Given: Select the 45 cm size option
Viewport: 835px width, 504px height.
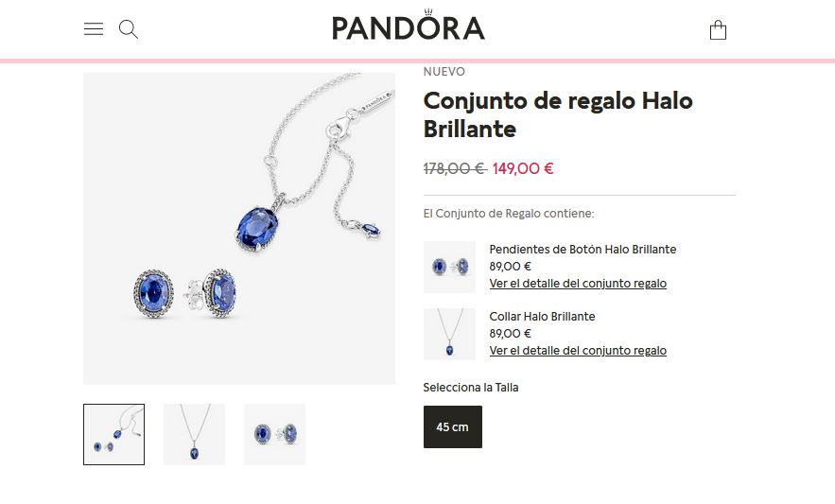Looking at the screenshot, I should point(453,426).
